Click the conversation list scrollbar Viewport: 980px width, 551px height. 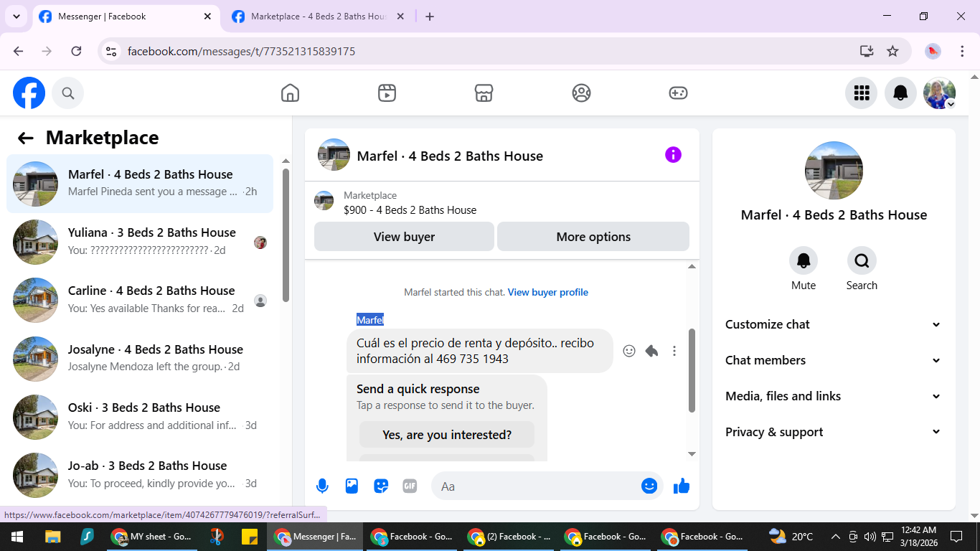click(286, 235)
